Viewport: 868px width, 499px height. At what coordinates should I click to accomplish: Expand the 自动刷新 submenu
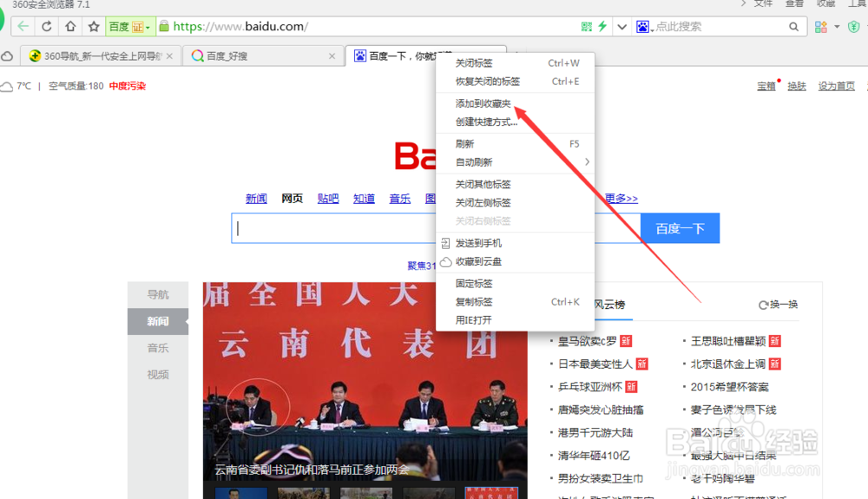click(x=515, y=162)
